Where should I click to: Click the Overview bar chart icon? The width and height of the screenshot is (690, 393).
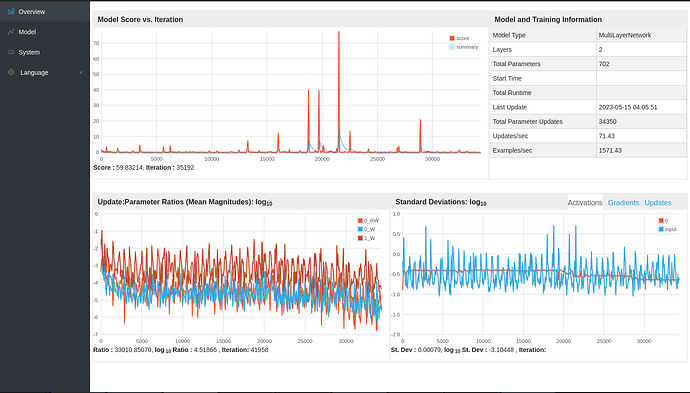pyautogui.click(x=11, y=11)
